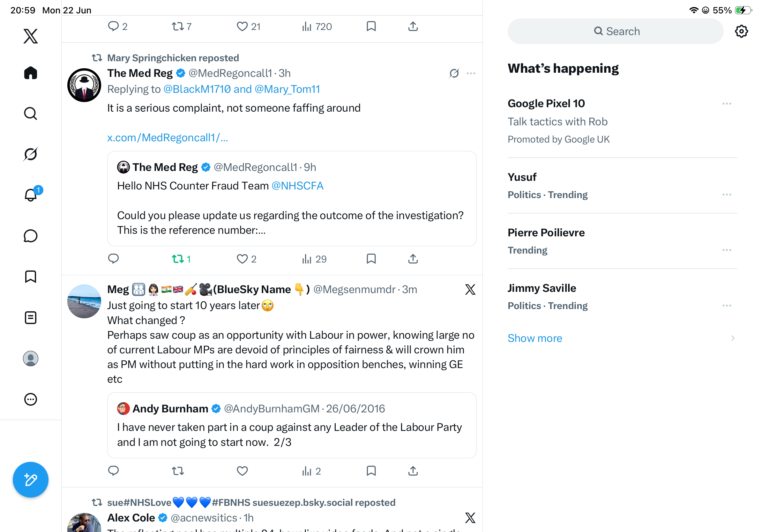This screenshot has width=762, height=532.
Task: Undo repost on The Med Reg post
Action: coord(181,259)
